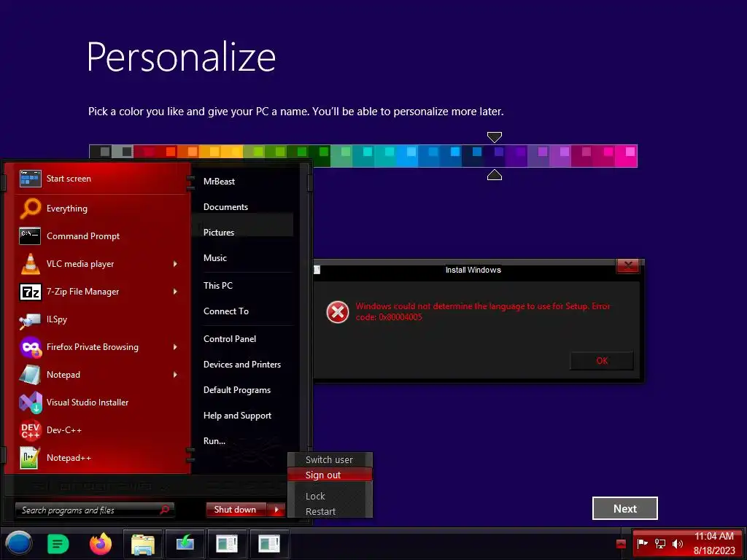Pick the hot pink color swatch
This screenshot has width=747, height=560.
[626, 156]
